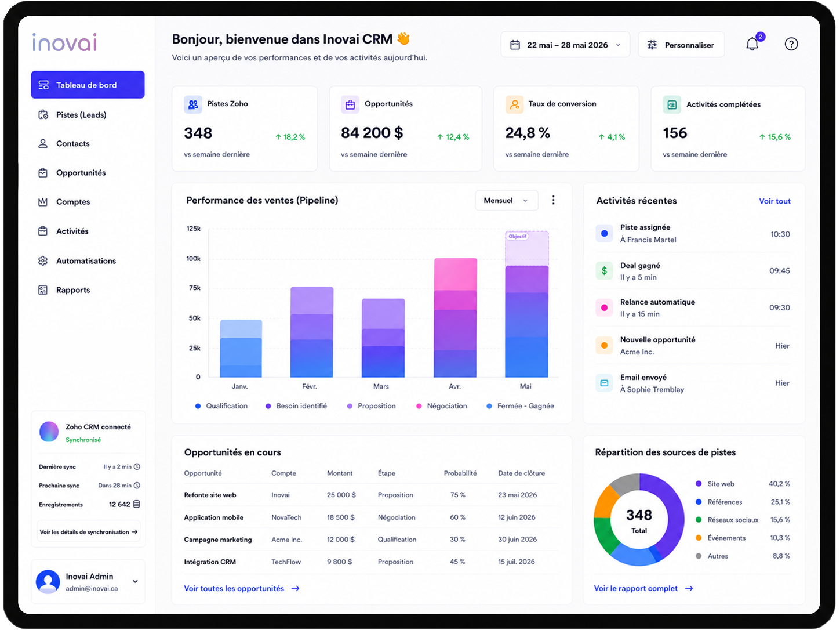Viewport: 840px width, 630px height.
Task: Click the Objectif label on Mai bar
Action: pos(517,236)
